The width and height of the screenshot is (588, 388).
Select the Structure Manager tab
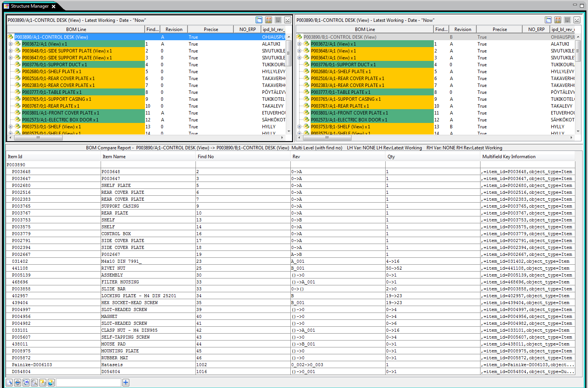pos(30,6)
